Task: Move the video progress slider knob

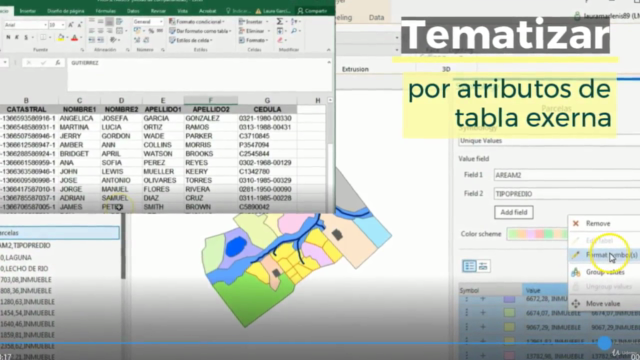Action: click(604, 343)
